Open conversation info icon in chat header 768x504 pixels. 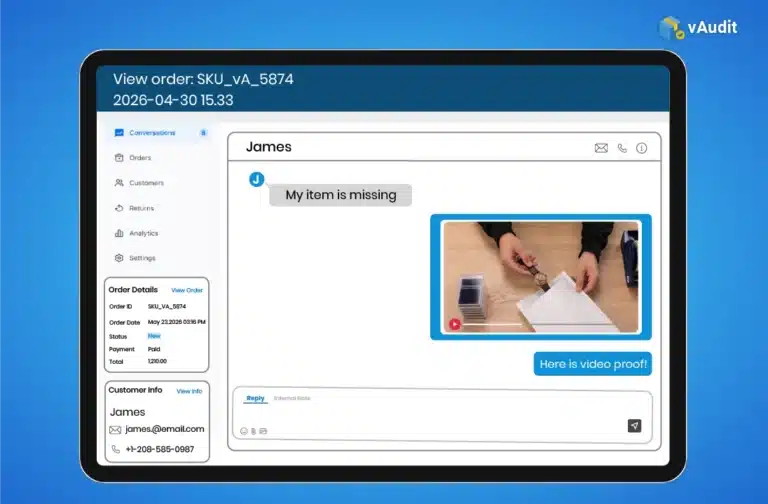[641, 148]
